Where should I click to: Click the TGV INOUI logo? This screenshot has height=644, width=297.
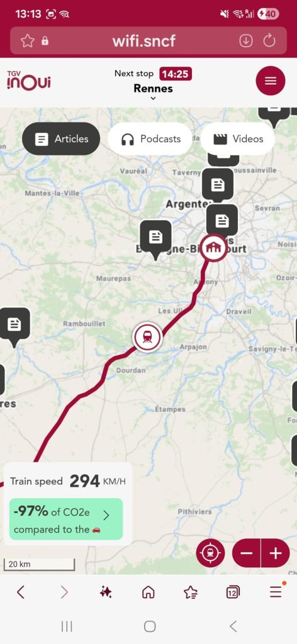[x=29, y=81]
